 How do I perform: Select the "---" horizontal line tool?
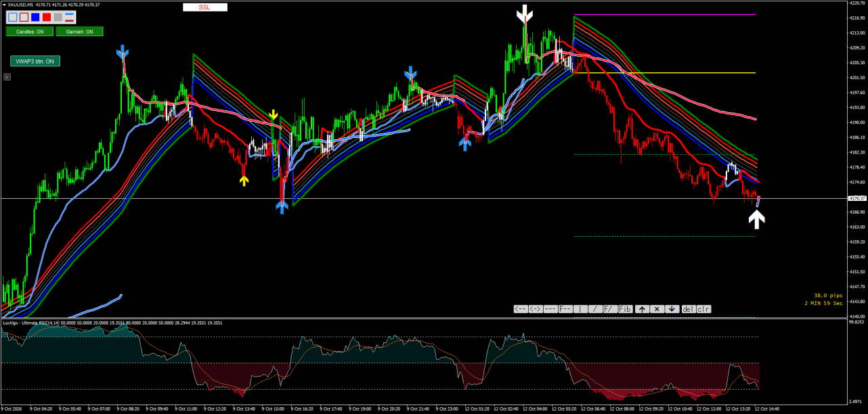[x=550, y=309]
